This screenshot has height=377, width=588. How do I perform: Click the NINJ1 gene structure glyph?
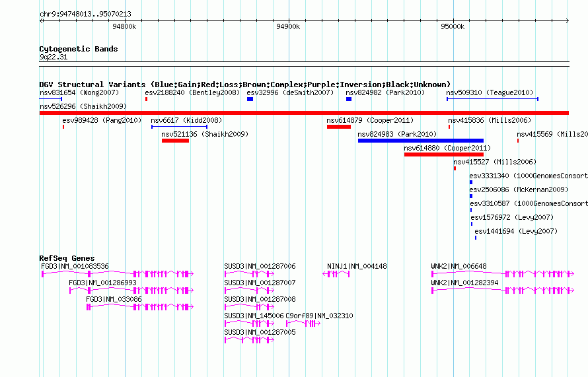(x=336, y=274)
